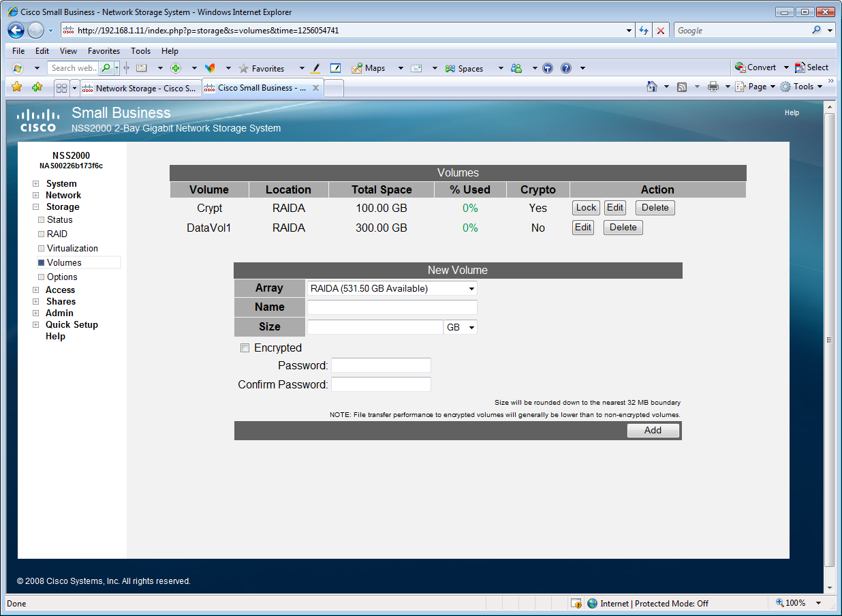This screenshot has height=616, width=842.
Task: Click the status bar security shield icon
Action: click(576, 603)
